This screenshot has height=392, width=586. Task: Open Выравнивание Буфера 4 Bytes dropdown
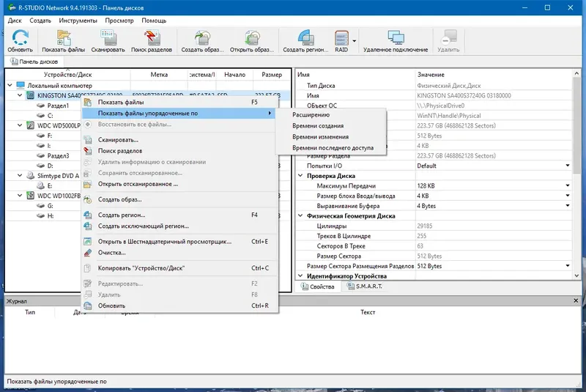(x=568, y=206)
